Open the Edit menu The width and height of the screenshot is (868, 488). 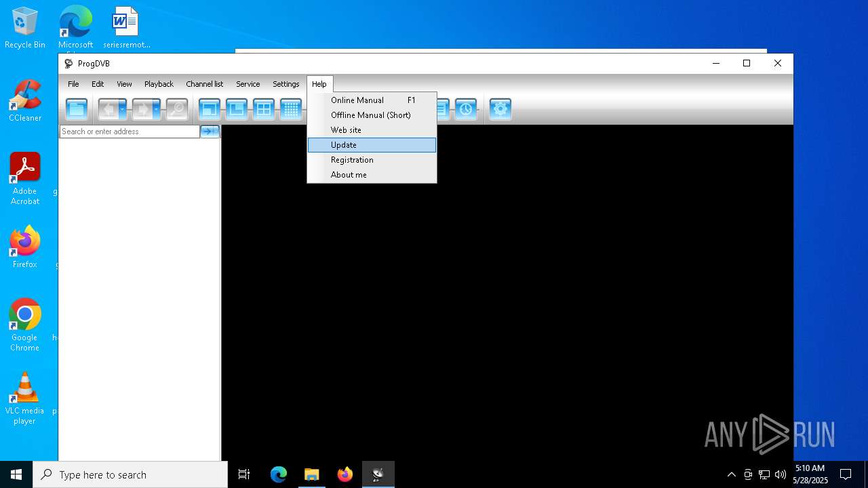click(x=98, y=84)
